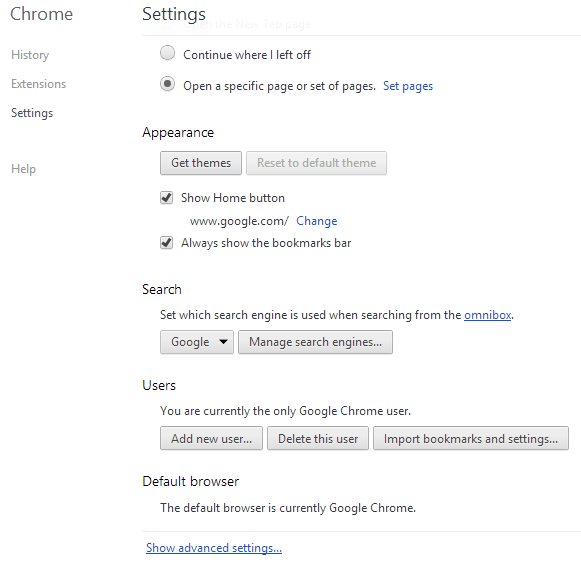581x575 pixels.
Task: Uncheck the Show Home button checkbox
Action: click(x=166, y=197)
